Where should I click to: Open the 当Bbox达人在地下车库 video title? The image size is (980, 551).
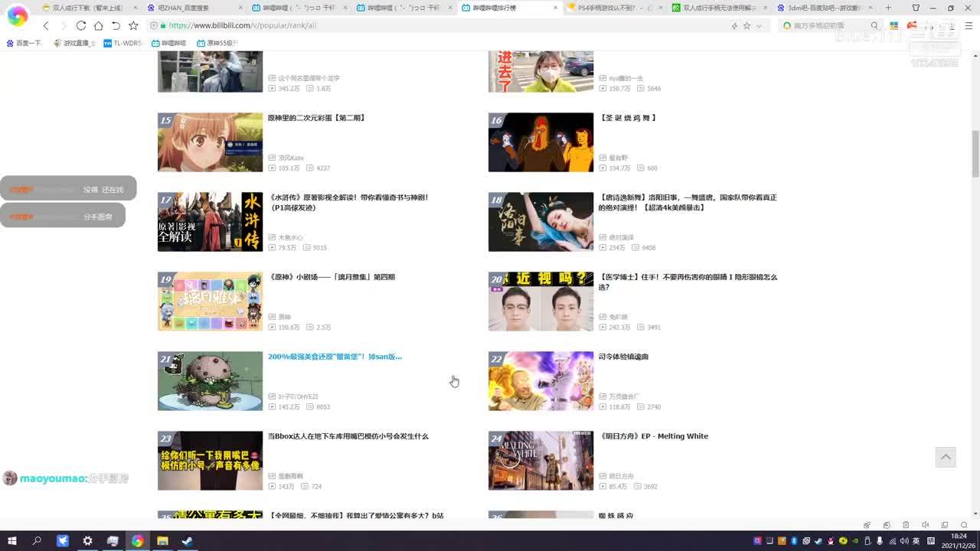348,436
